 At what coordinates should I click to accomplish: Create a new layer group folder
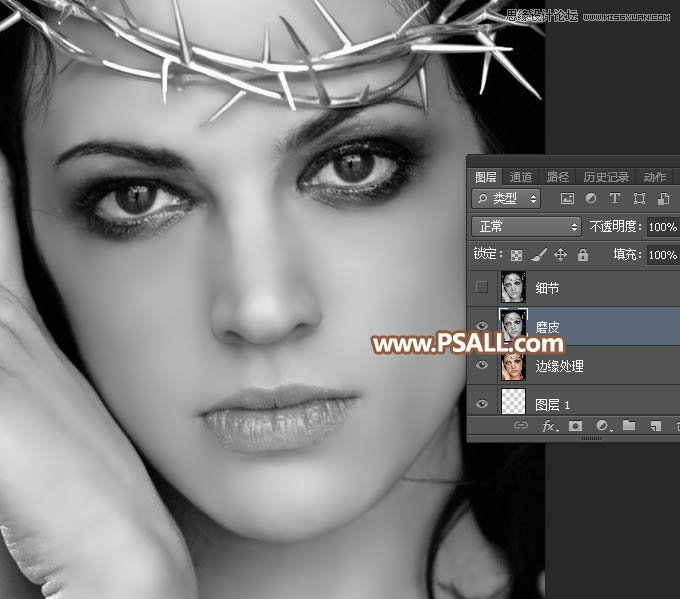click(629, 426)
